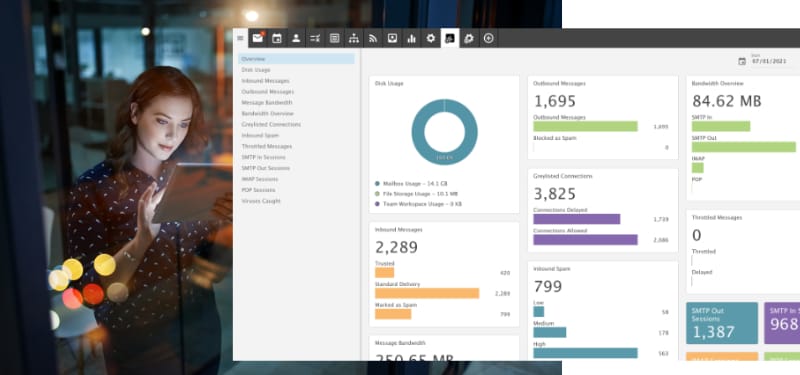Click File Storage Usage legend entry
Screen dimensions: 800x375
(x=416, y=194)
